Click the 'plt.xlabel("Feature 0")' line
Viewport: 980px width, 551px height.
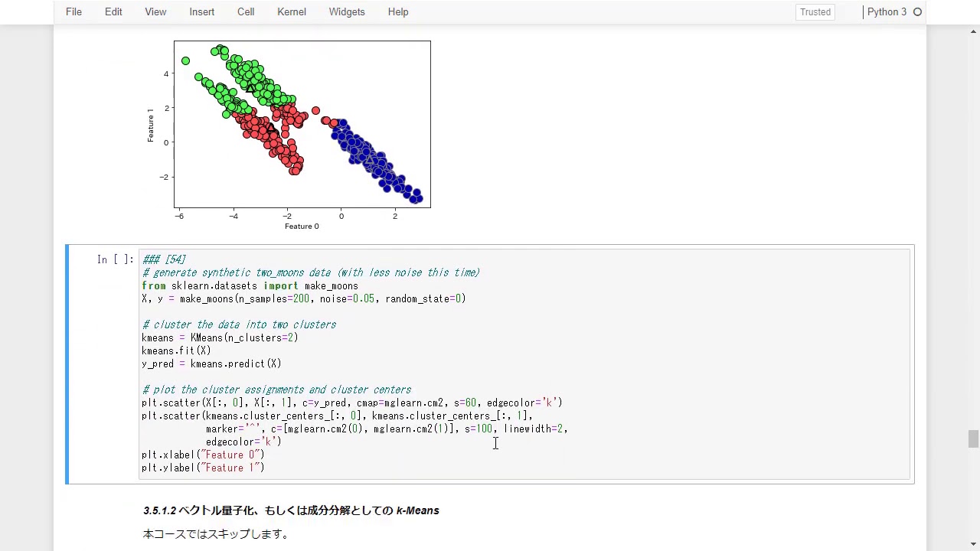(203, 455)
